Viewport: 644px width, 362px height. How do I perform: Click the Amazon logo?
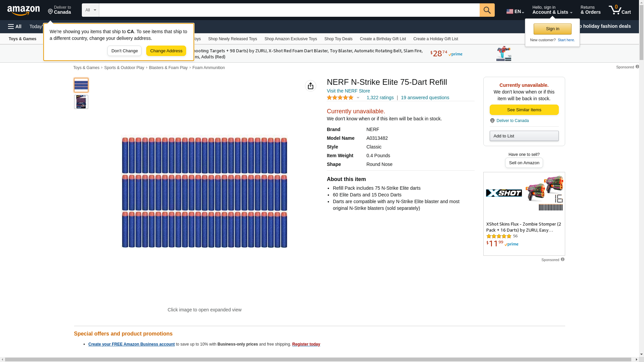pos(23,10)
